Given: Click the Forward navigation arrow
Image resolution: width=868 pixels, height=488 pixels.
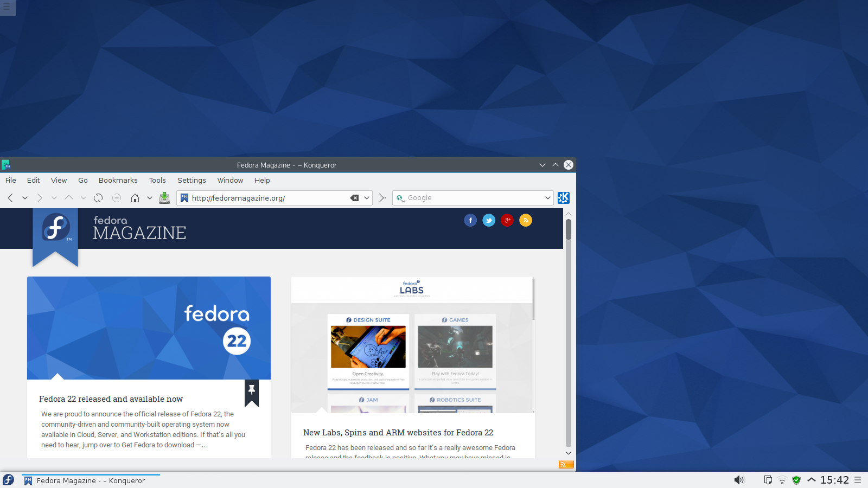Looking at the screenshot, I should (40, 198).
